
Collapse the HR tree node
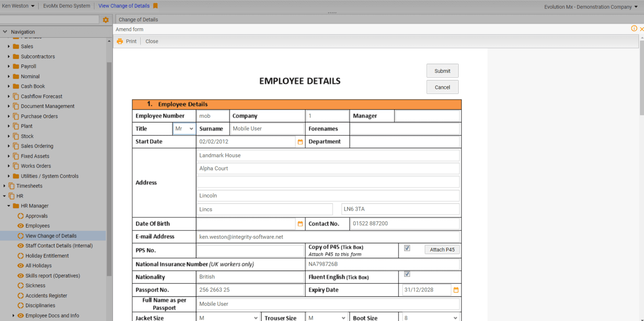5,196
